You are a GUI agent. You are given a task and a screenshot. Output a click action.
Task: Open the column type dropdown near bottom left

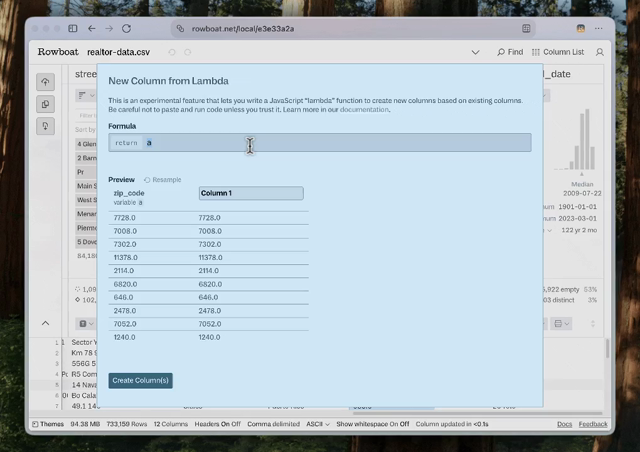(x=86, y=323)
